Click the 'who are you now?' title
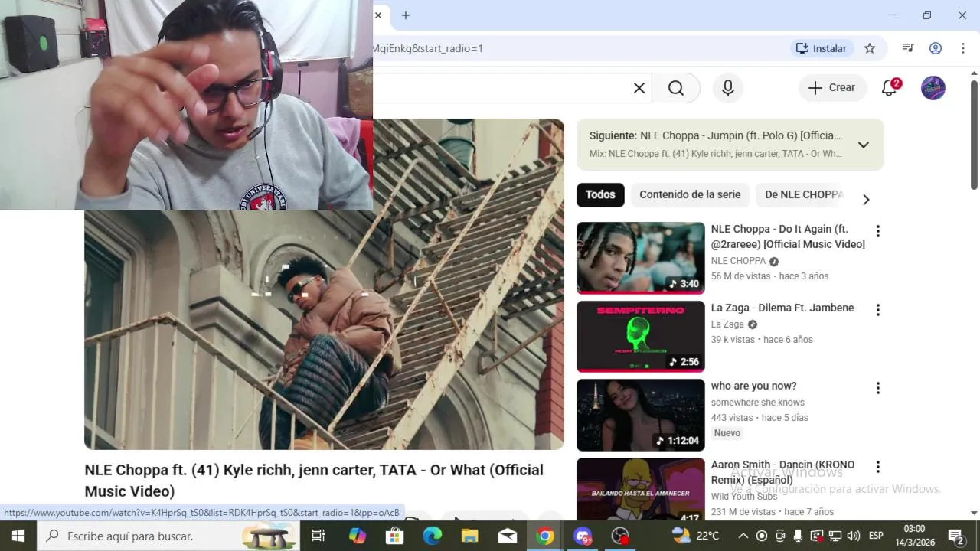 tap(754, 386)
